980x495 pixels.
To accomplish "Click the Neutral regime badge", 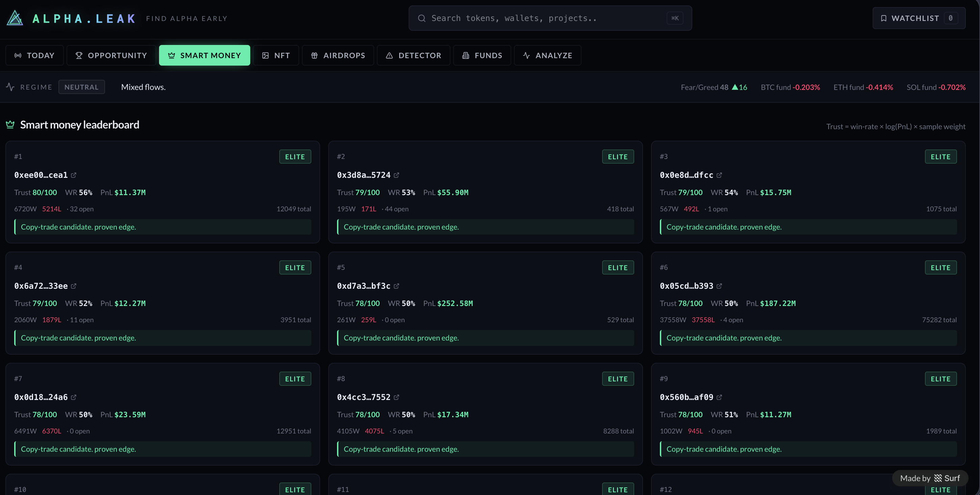I will (81, 87).
